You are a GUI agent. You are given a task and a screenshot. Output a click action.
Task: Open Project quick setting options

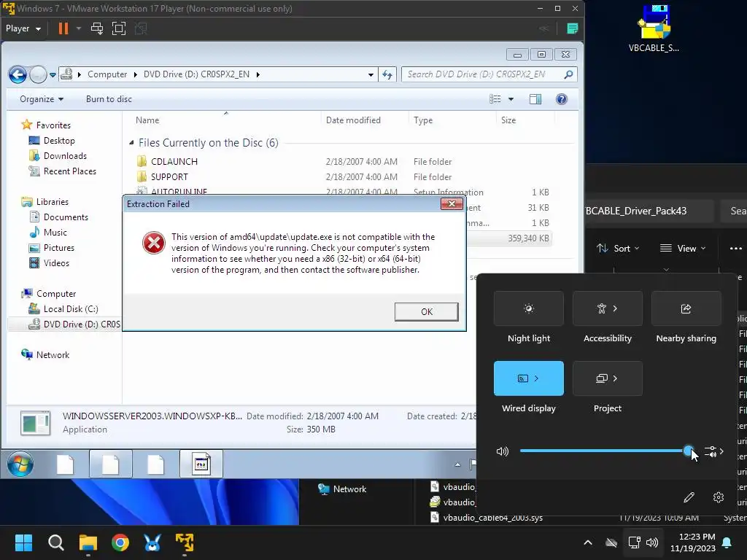[x=608, y=378]
